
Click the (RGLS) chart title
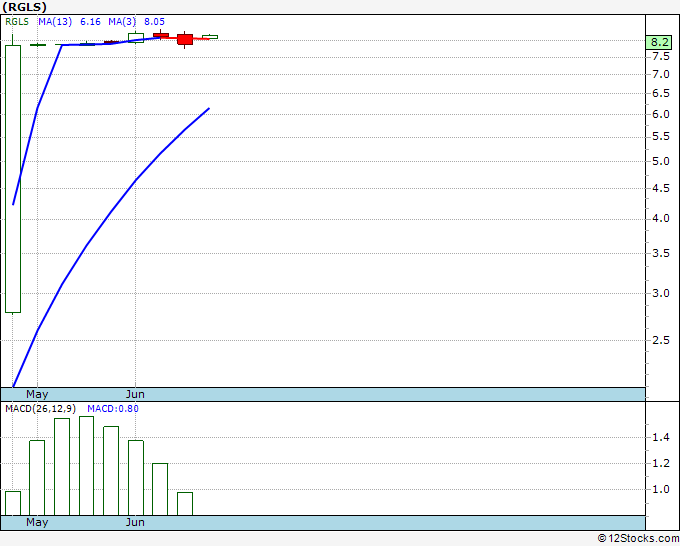[x=24, y=7]
